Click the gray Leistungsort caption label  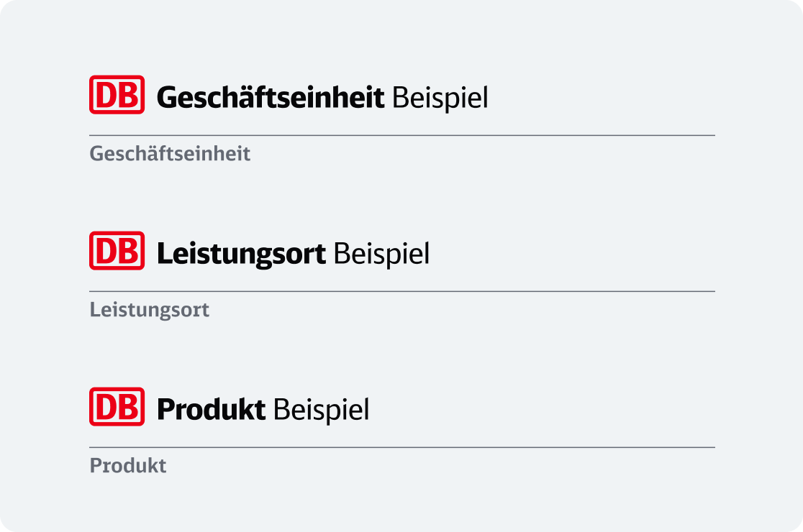(x=150, y=310)
